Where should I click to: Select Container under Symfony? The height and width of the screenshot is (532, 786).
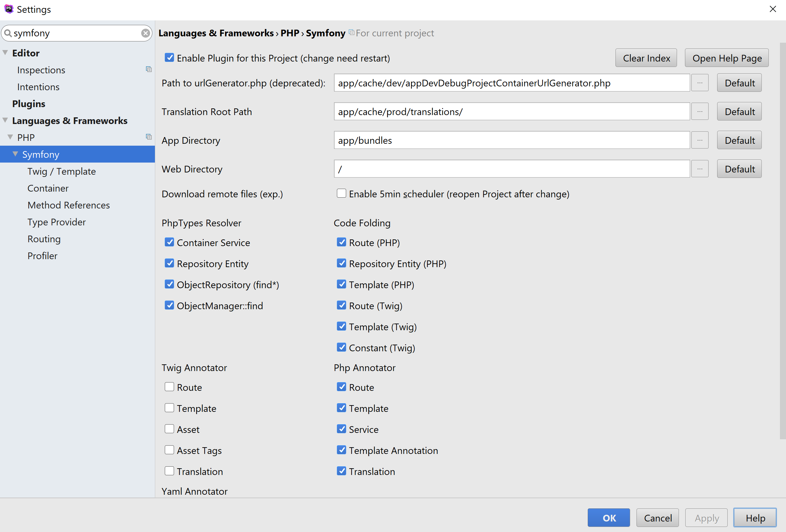pyautogui.click(x=48, y=188)
